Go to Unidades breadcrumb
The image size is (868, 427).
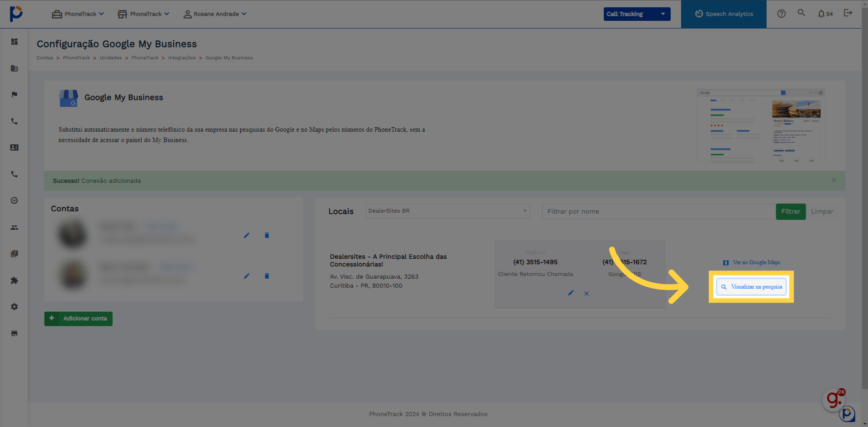coord(111,58)
